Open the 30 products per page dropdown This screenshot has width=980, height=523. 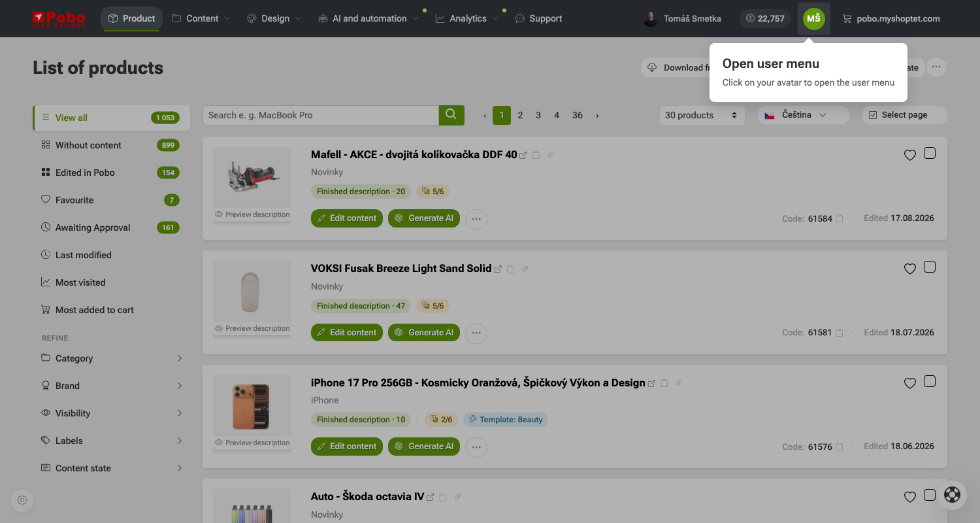tap(702, 115)
